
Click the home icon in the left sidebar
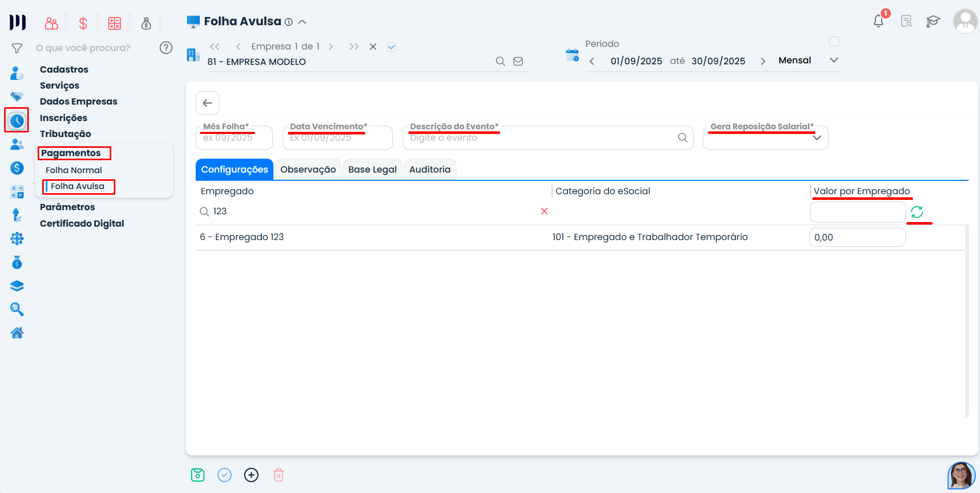point(17,332)
